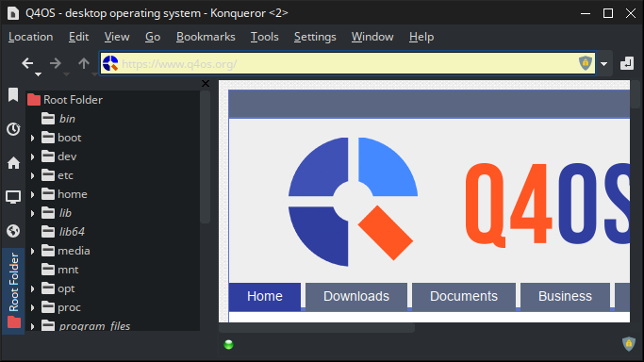644x362 pixels.
Task: Open the View menu
Action: coord(117,37)
